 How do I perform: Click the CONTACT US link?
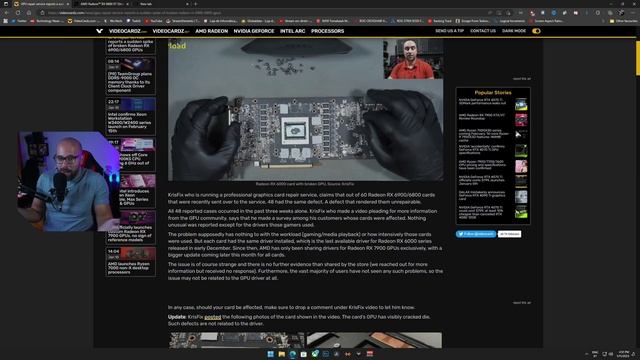point(483,31)
